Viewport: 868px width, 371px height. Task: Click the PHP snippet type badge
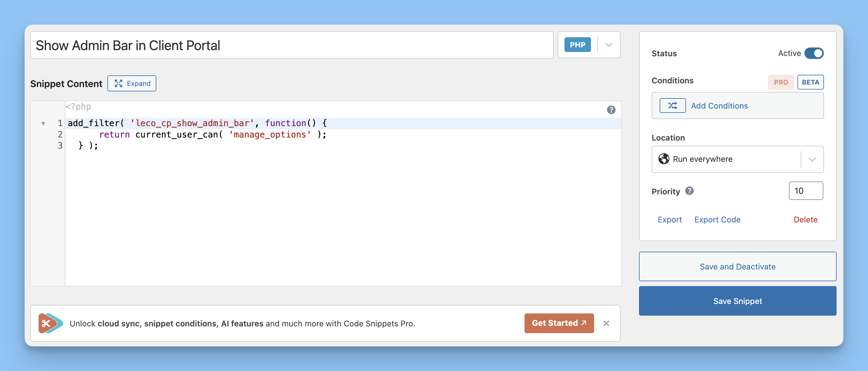tap(577, 45)
